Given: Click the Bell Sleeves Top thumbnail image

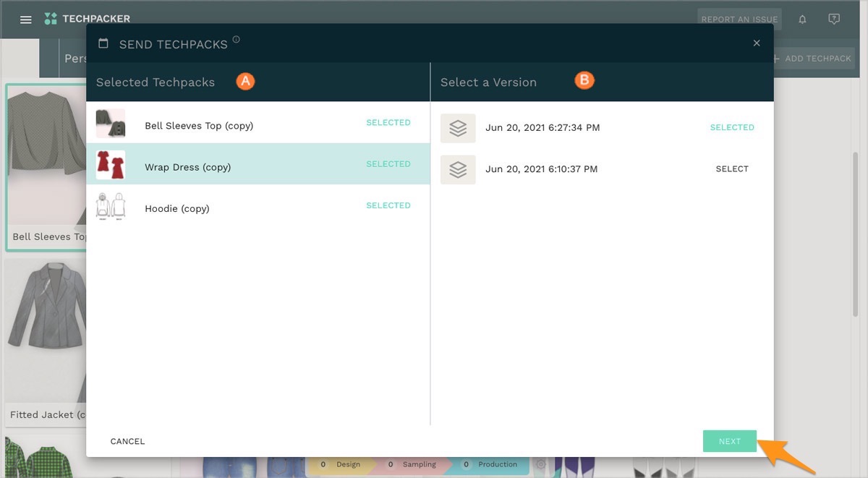Looking at the screenshot, I should (x=111, y=124).
